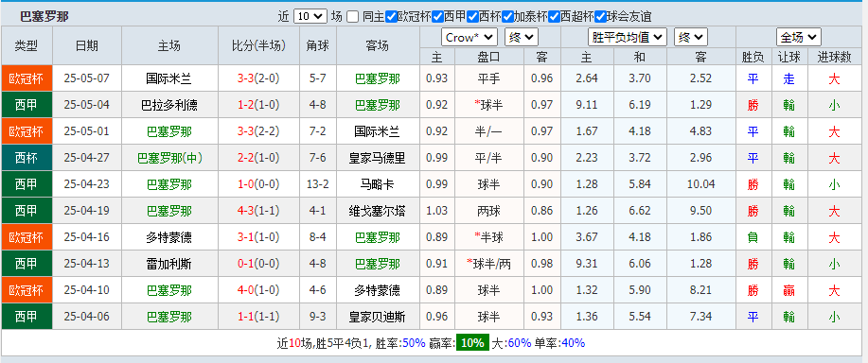This screenshot has width=868, height=363.
Task: Click the 10.04 away odds cell
Action: [x=700, y=184]
